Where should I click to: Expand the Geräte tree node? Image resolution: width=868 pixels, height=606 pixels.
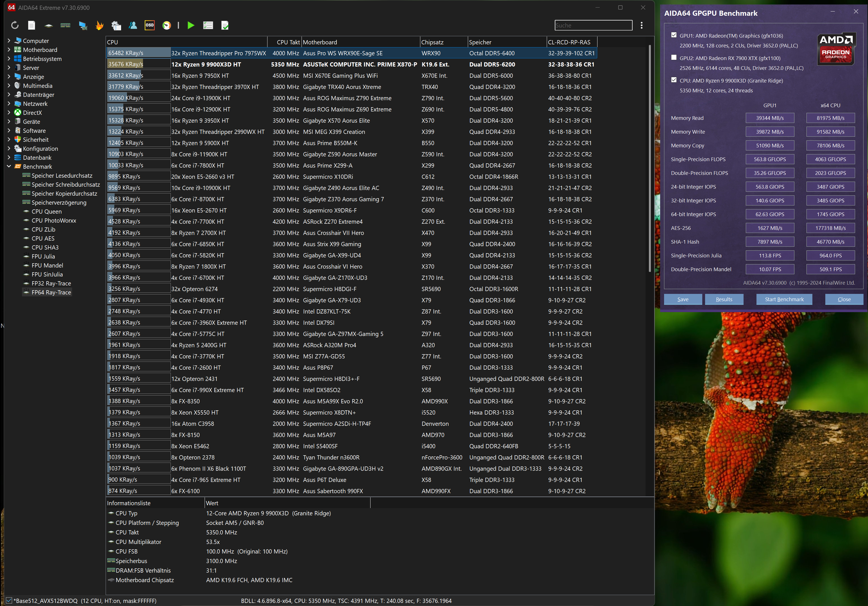click(9, 122)
